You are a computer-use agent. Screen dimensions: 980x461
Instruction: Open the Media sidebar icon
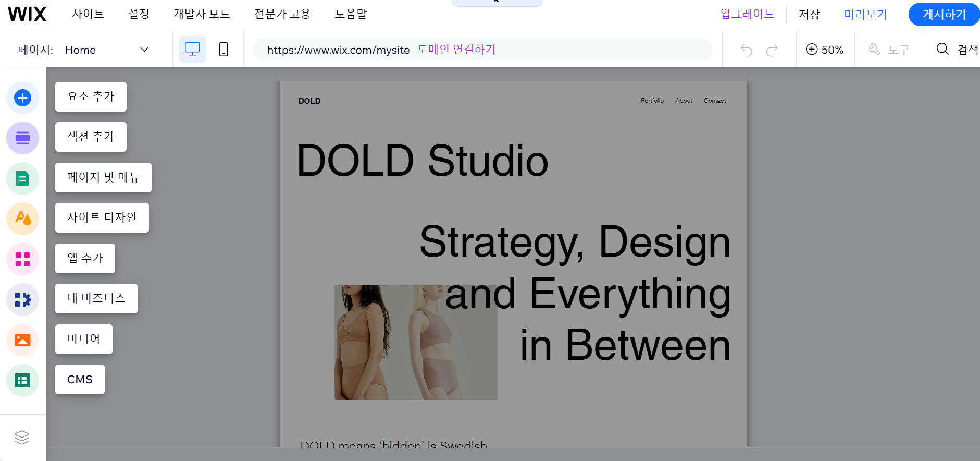[22, 340]
